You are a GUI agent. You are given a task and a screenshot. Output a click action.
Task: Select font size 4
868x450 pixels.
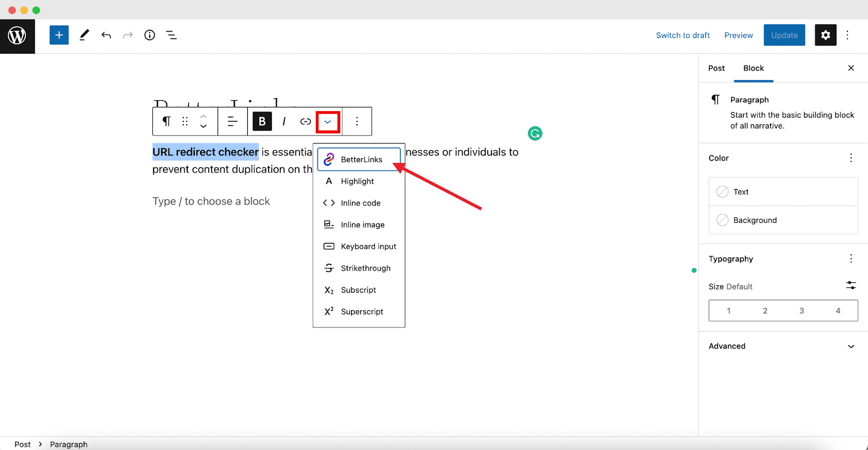point(838,311)
